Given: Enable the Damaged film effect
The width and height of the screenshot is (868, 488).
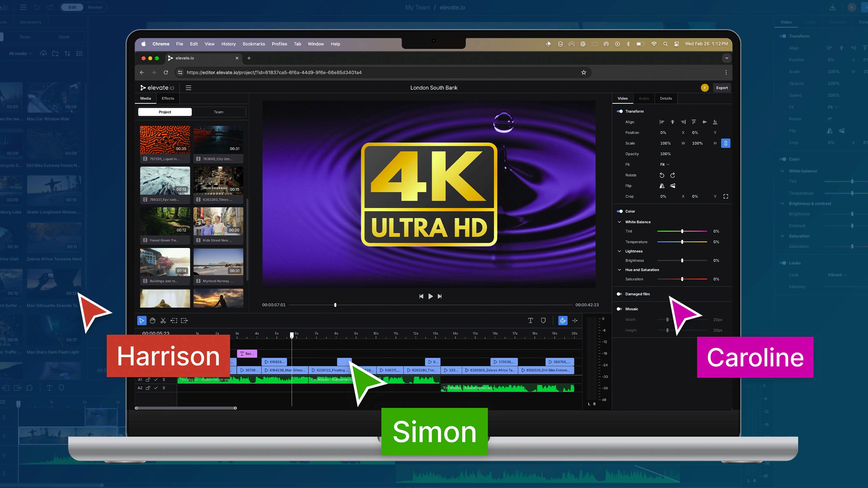Looking at the screenshot, I should pos(619,294).
